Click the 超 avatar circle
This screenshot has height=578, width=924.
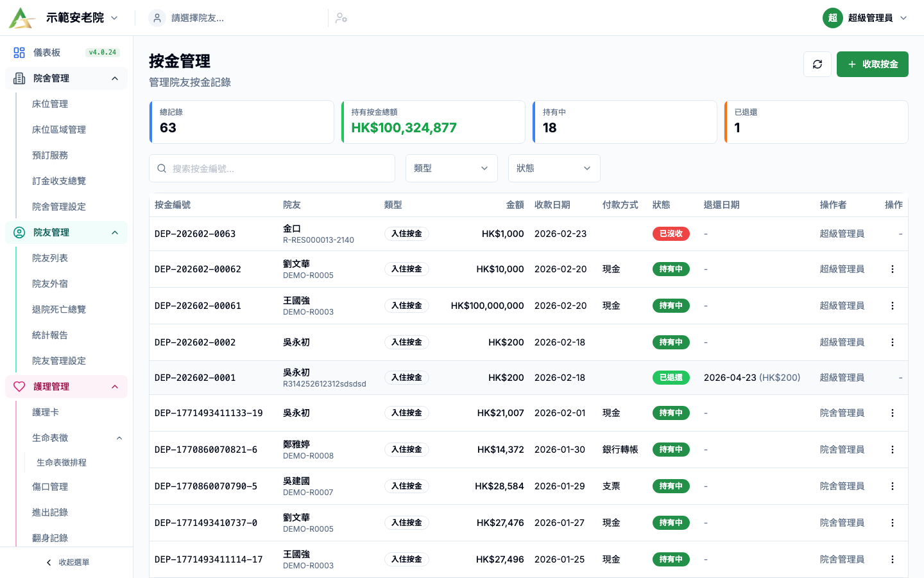pos(833,18)
